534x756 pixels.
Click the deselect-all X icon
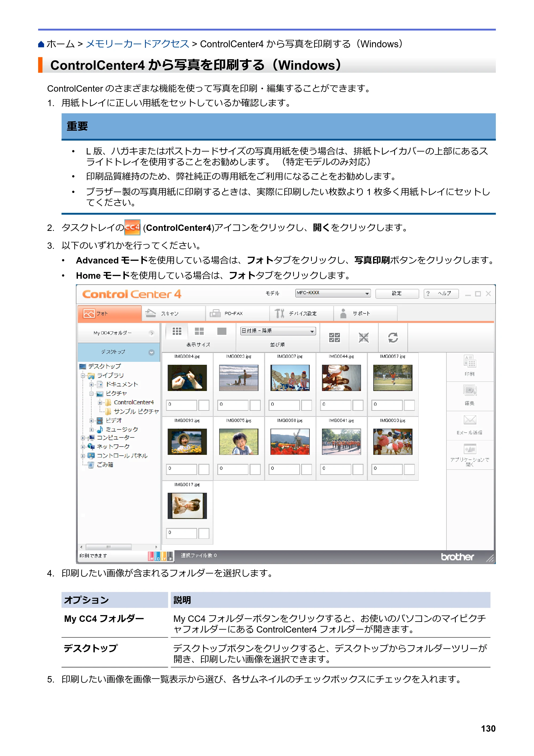(x=364, y=338)
